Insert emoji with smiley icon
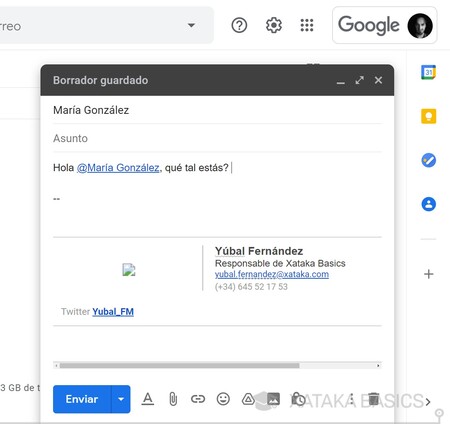 click(x=223, y=399)
